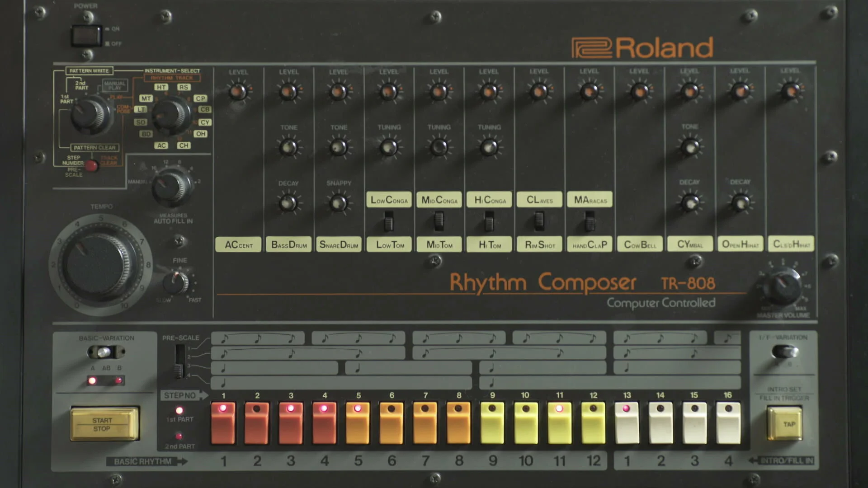868x488 pixels.
Task: Toggle the power switch
Action: click(86, 35)
